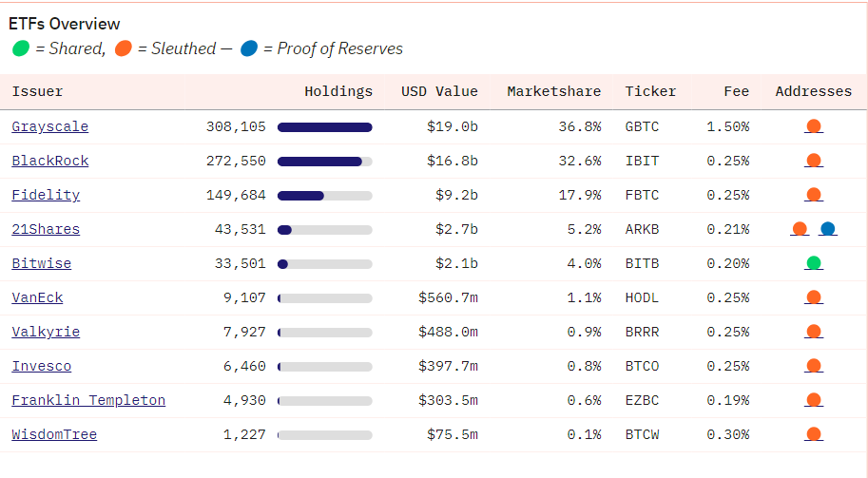Click BlackRock's orange sleuthed address dot

click(x=813, y=161)
